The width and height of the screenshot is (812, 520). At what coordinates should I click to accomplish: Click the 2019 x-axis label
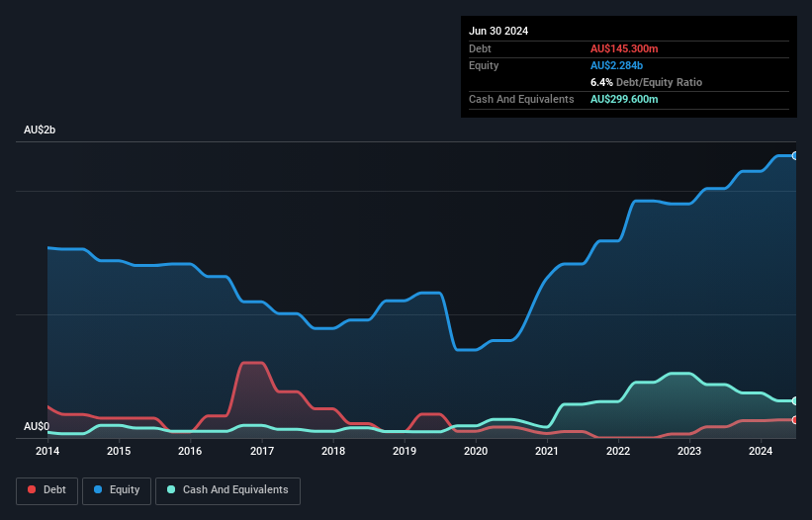[405, 451]
